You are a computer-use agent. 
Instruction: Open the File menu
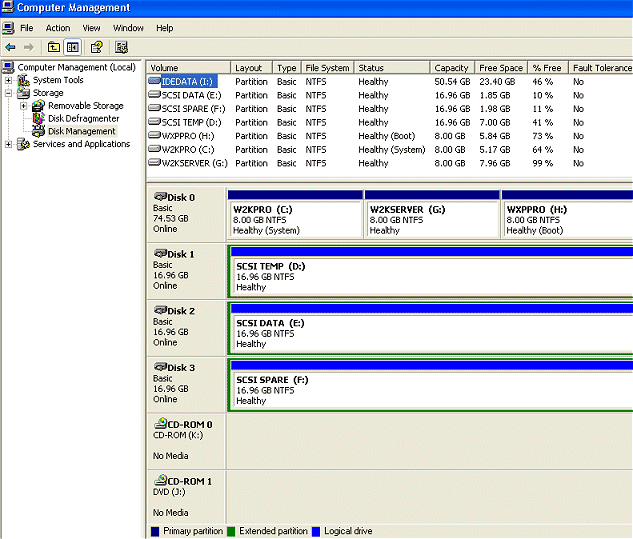27,28
